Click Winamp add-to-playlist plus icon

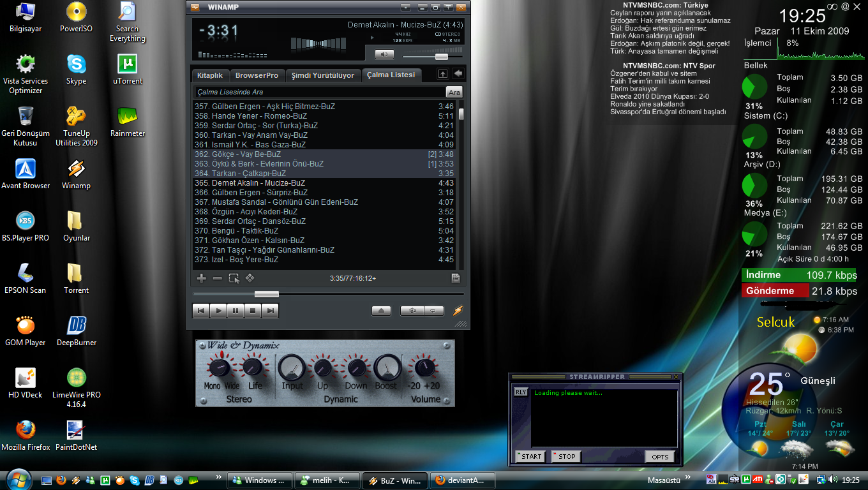tap(202, 278)
